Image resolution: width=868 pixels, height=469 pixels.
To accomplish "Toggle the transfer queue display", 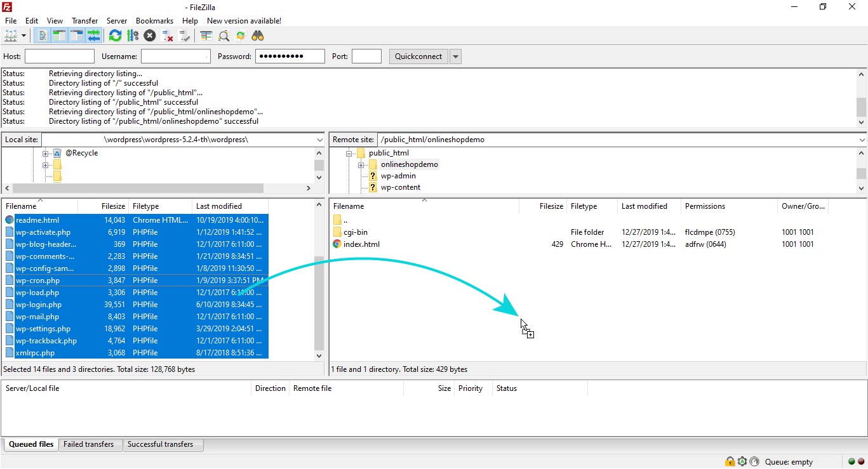I will [94, 36].
